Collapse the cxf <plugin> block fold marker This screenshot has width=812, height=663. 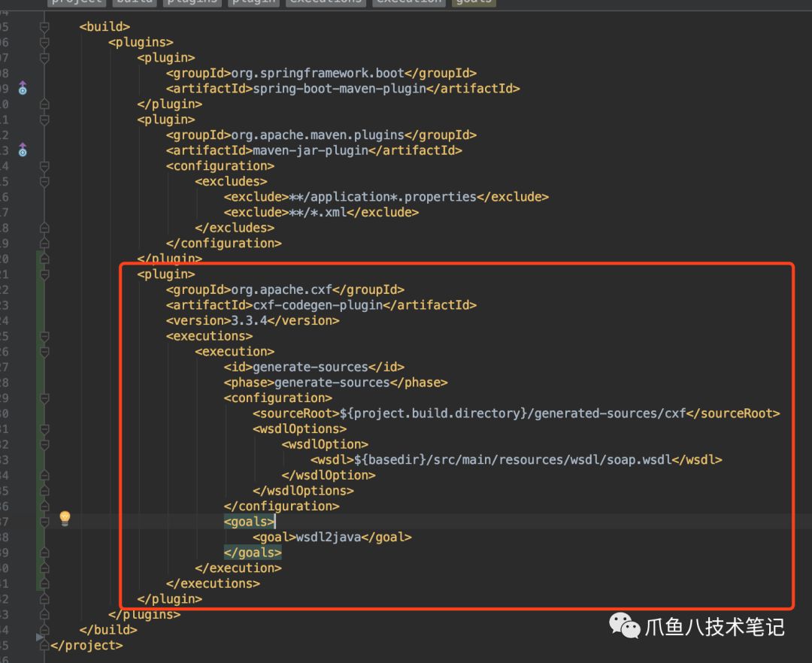click(x=44, y=274)
